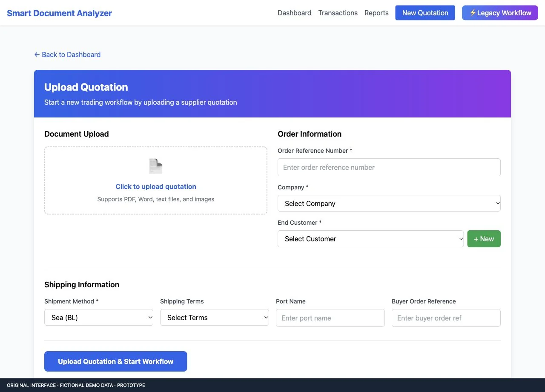
Task: Click the Smart Document Analyzer logo
Action: coord(60,13)
